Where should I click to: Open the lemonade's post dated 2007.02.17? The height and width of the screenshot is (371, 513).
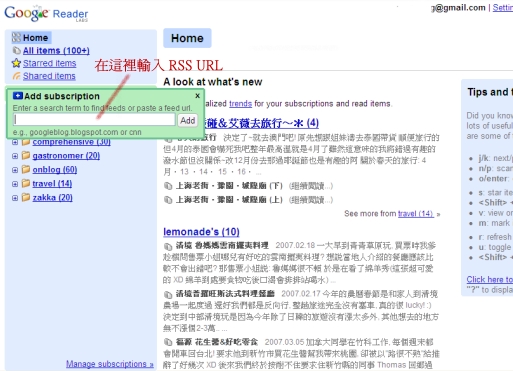click(x=225, y=294)
